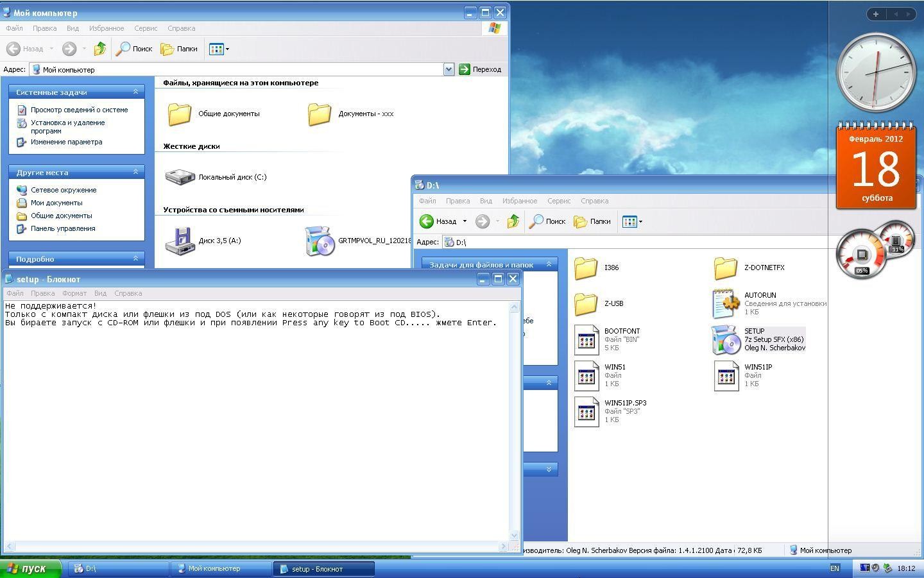Collapse Системные задачи panel
Screen dimensions: 924x578
tap(135, 92)
